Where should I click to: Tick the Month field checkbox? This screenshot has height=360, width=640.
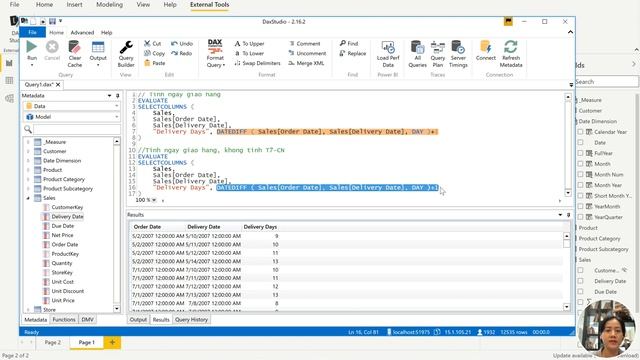[x=580, y=164]
